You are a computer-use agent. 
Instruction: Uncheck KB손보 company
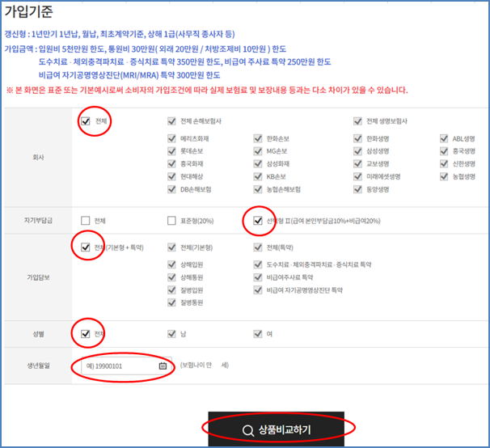[258, 176]
